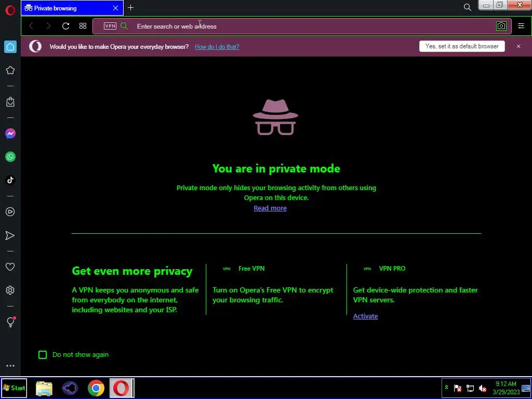Click 'Yes, set it as default browser'
This screenshot has height=399, width=532.
pos(462,46)
